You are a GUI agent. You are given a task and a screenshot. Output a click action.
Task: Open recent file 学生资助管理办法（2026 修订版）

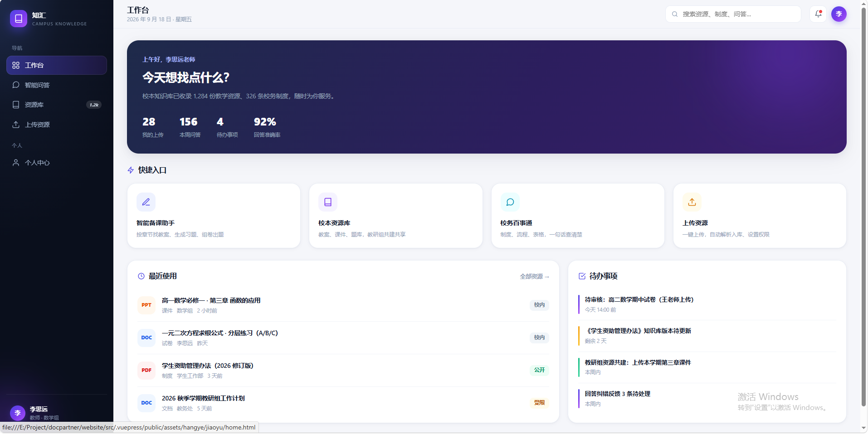tap(343, 370)
